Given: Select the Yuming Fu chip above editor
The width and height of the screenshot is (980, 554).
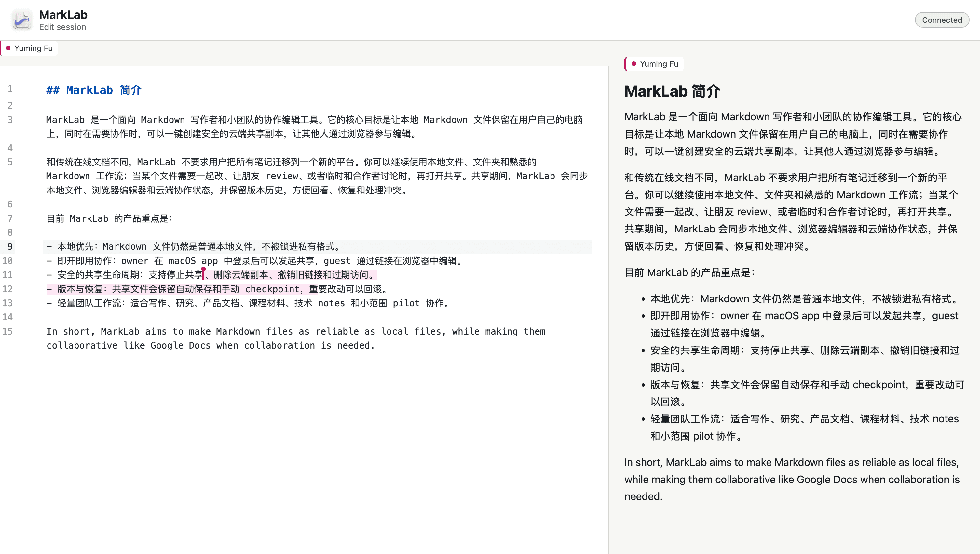Looking at the screenshot, I should [29, 48].
